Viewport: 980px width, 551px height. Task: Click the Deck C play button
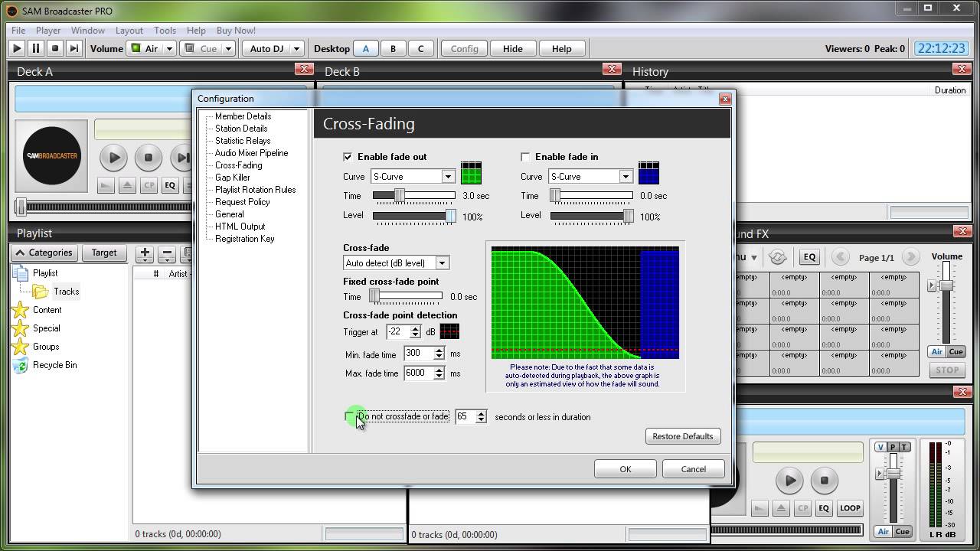pos(789,481)
